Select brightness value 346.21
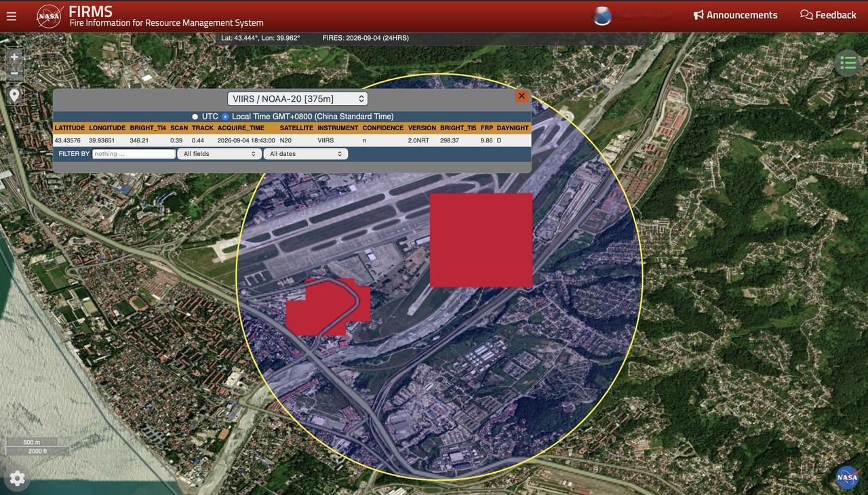 (x=139, y=141)
